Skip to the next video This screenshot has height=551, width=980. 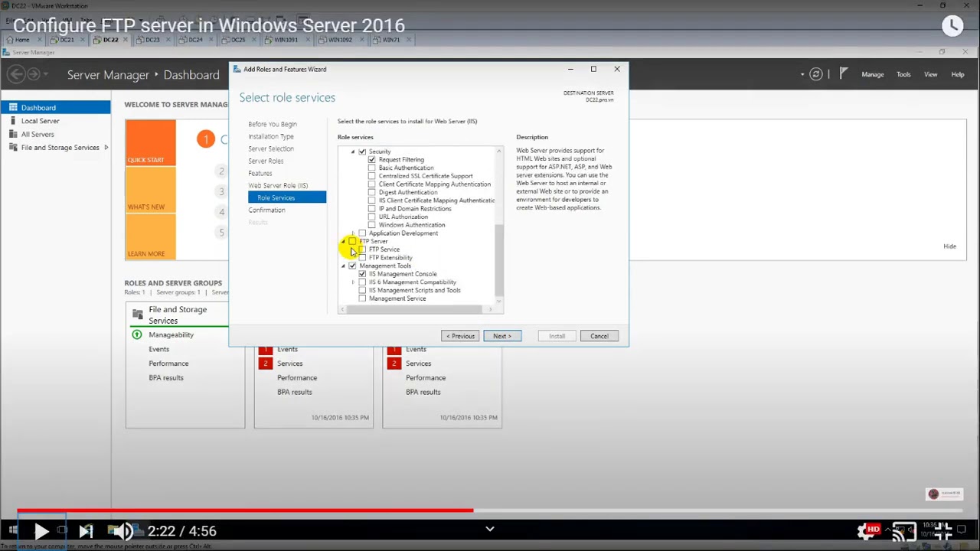click(86, 531)
